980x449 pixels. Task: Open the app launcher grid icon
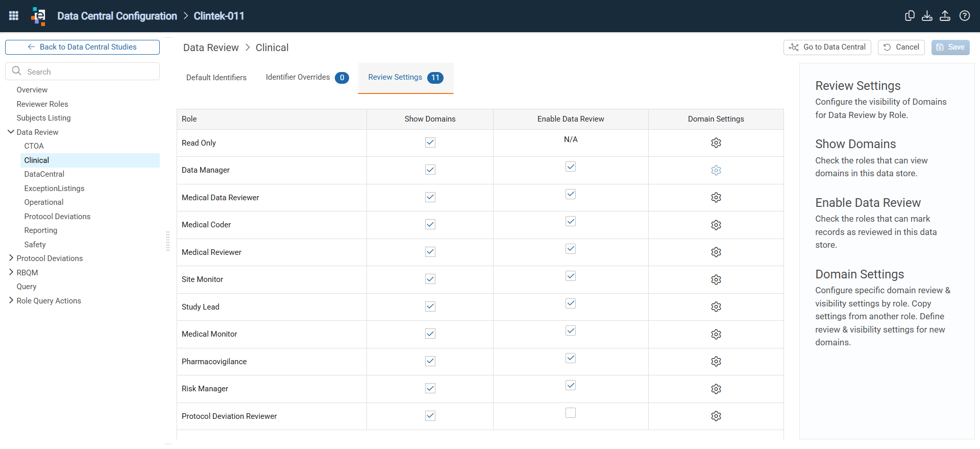[14, 16]
